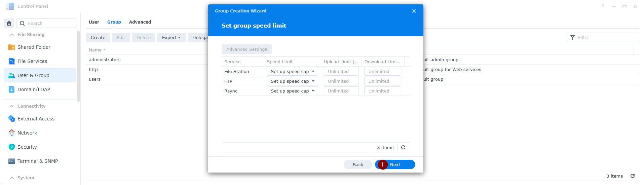Go Back in the wizard
This screenshot has width=644, height=185.
click(x=358, y=164)
